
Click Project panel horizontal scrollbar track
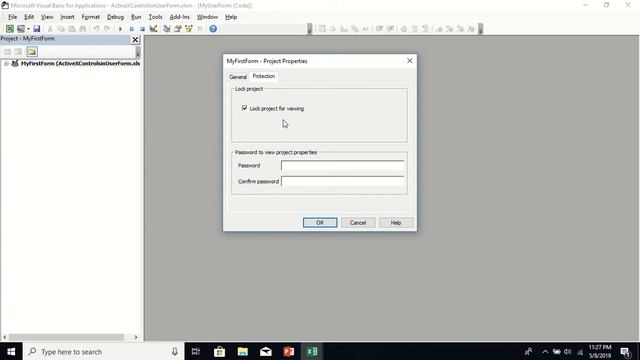point(67,337)
